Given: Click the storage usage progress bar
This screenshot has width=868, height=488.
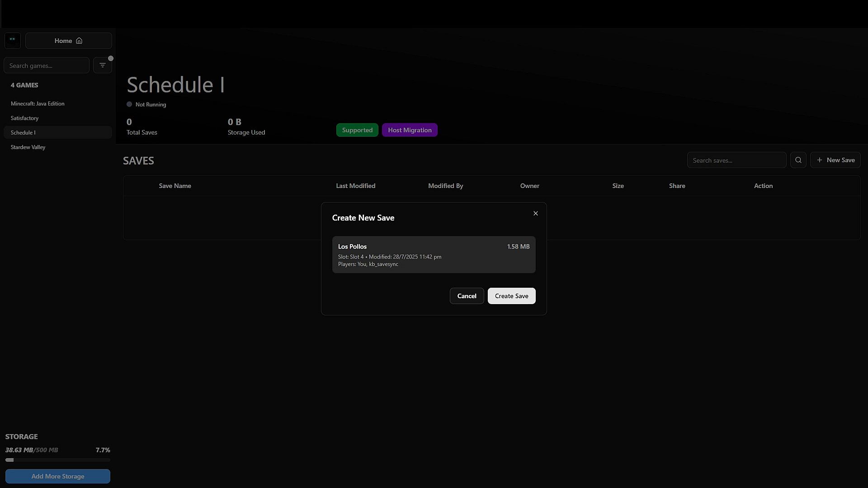Looking at the screenshot, I should point(58,460).
